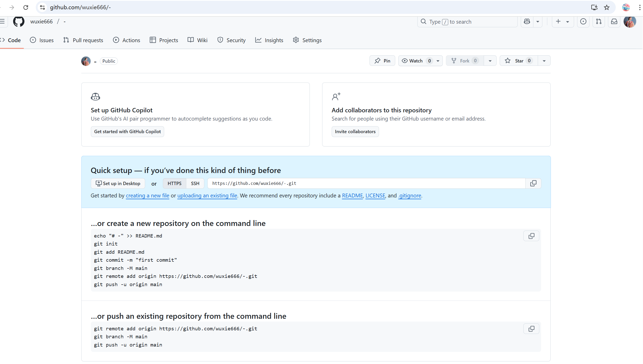Open pull requests icon in header
Viewport: 643px width, 364px height.
coord(599,22)
